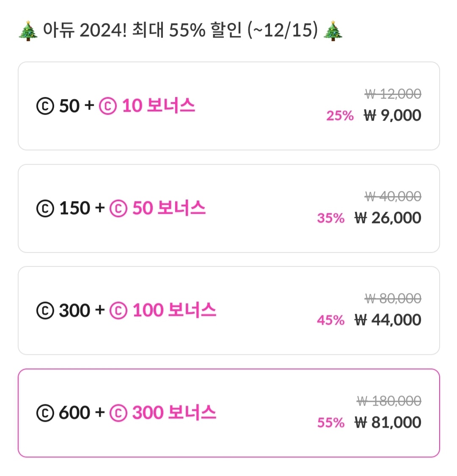457x476 pixels.
Task: Click the pink coin icon before 100 보너스
Action: point(118,311)
